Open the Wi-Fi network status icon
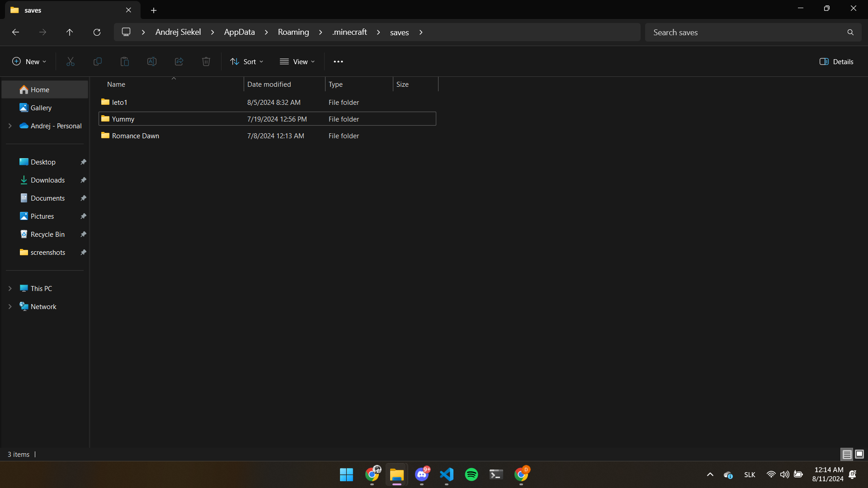Viewport: 868px width, 488px height. click(771, 474)
